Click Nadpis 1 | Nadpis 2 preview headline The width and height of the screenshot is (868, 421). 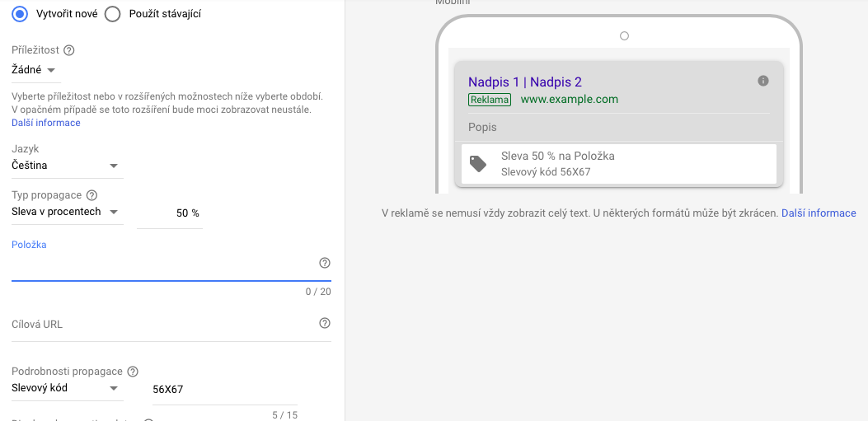click(525, 82)
